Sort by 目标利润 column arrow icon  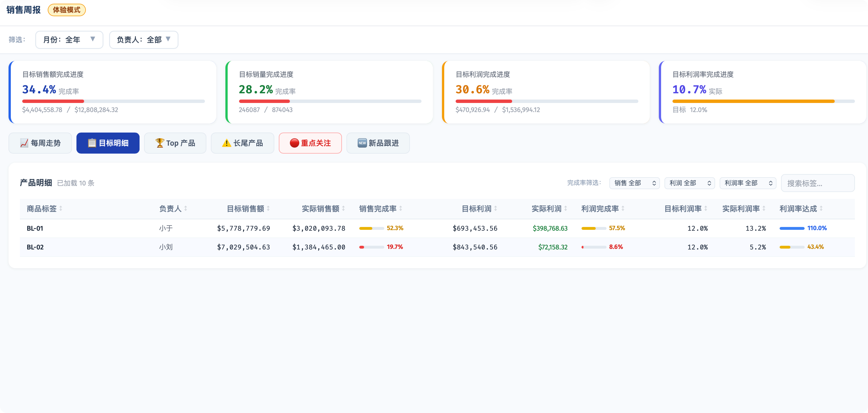coord(495,209)
